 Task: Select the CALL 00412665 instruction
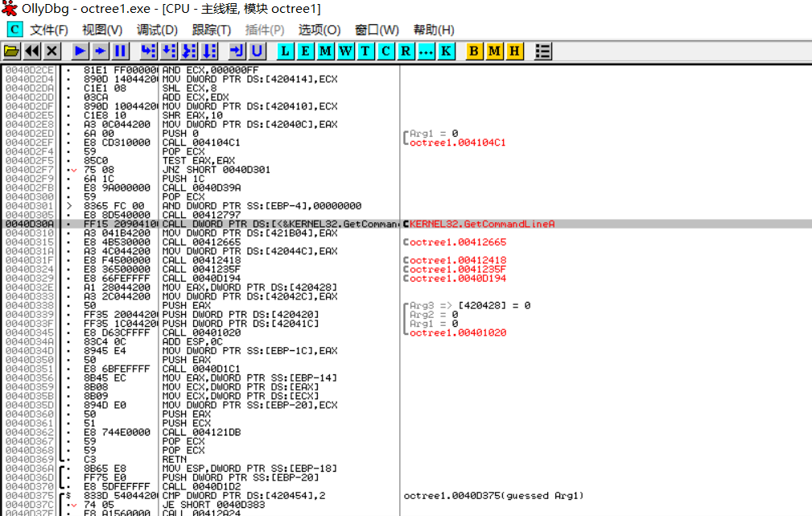201,242
